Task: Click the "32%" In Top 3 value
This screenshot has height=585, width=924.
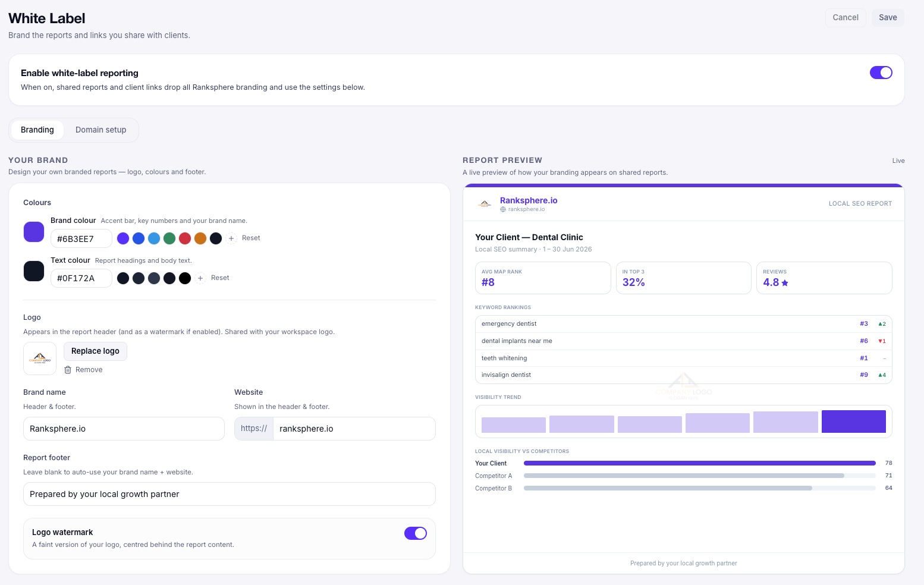Action: [634, 283]
